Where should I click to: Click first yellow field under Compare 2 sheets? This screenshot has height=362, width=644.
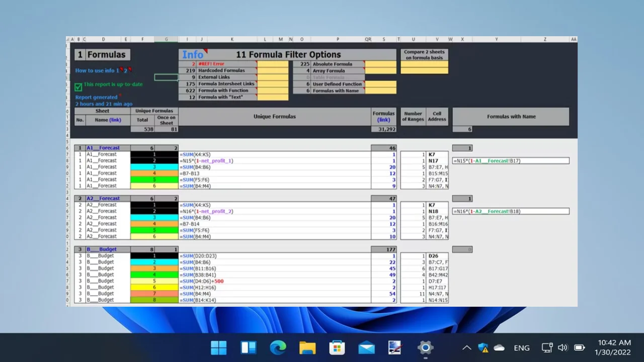pyautogui.click(x=424, y=64)
